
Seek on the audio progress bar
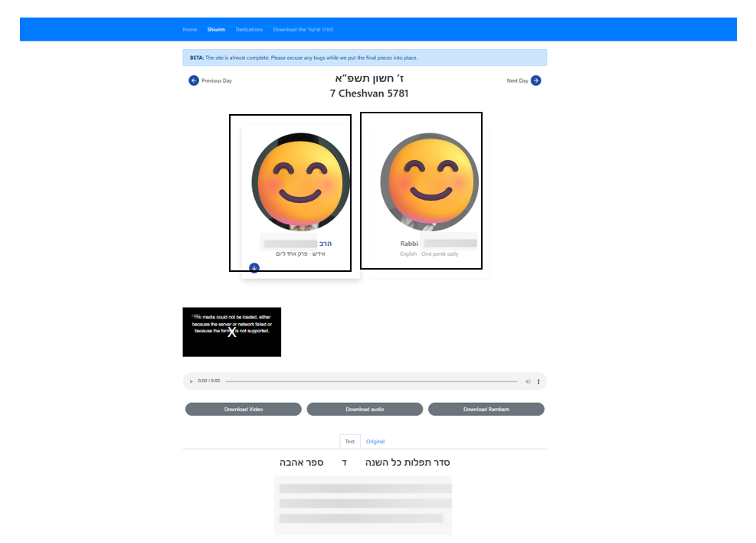pyautogui.click(x=371, y=381)
